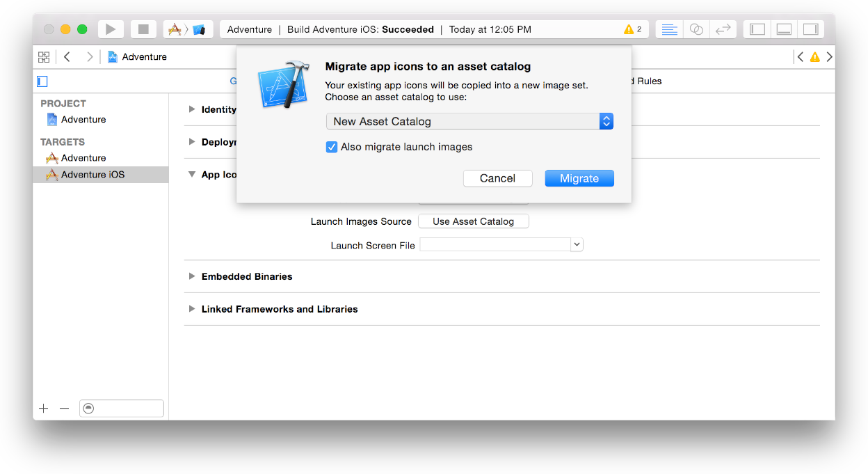Click the related items grid icon
The width and height of the screenshot is (868, 474).
coord(43,56)
